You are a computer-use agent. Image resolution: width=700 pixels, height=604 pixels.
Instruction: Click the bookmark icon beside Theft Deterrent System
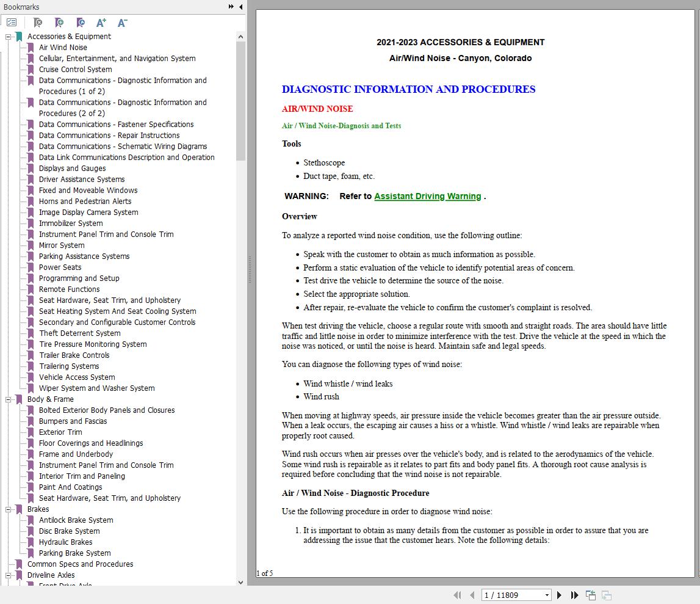(31, 333)
